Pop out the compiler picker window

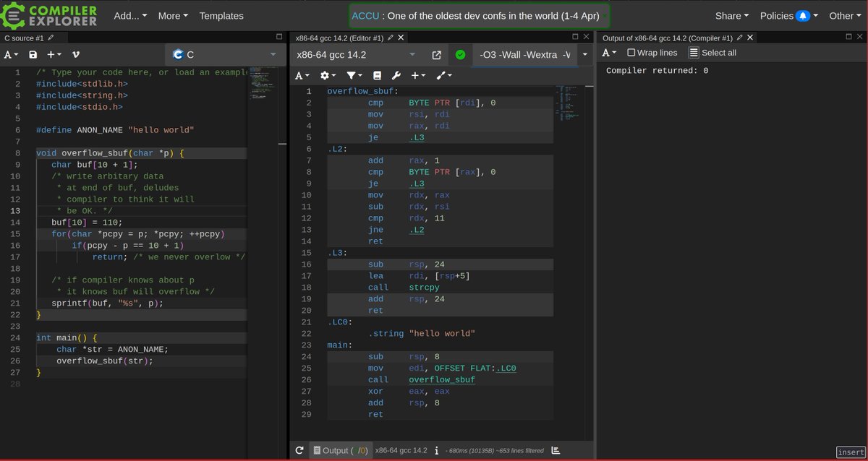[x=436, y=55]
